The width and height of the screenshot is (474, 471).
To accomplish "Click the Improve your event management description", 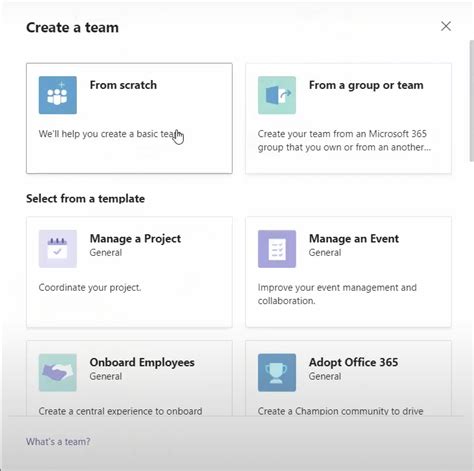I will click(337, 294).
